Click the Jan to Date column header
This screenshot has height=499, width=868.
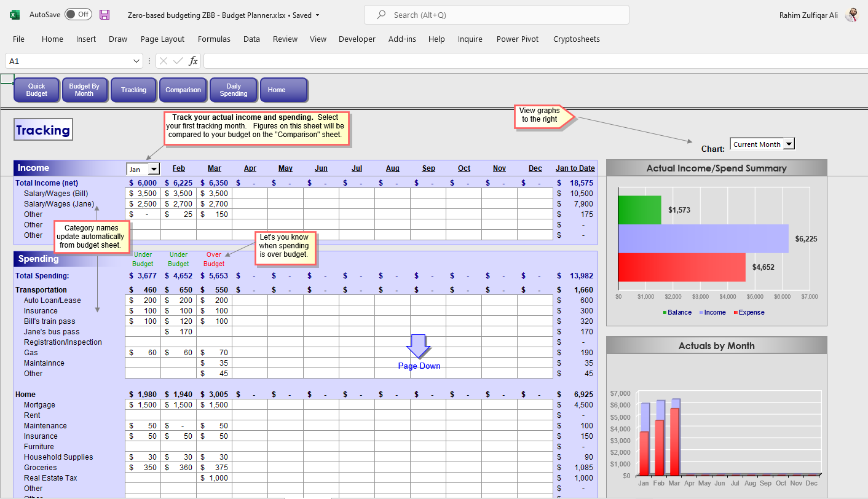[x=575, y=168]
